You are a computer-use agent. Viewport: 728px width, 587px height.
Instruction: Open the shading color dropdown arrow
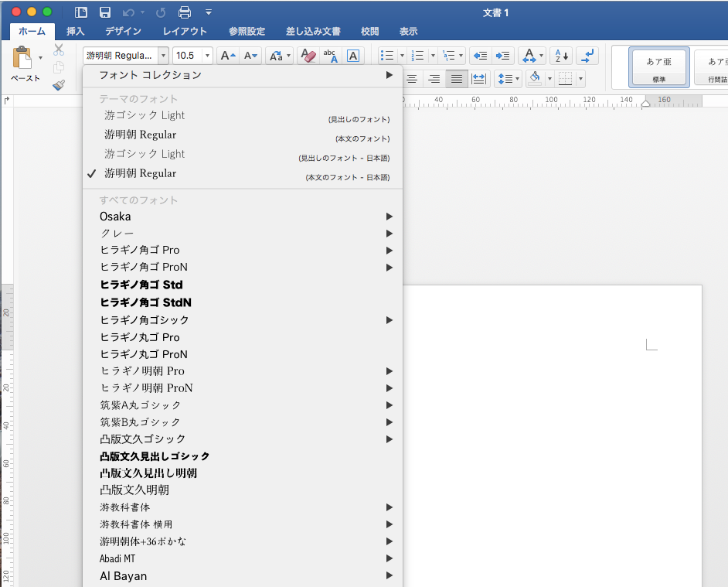(549, 79)
